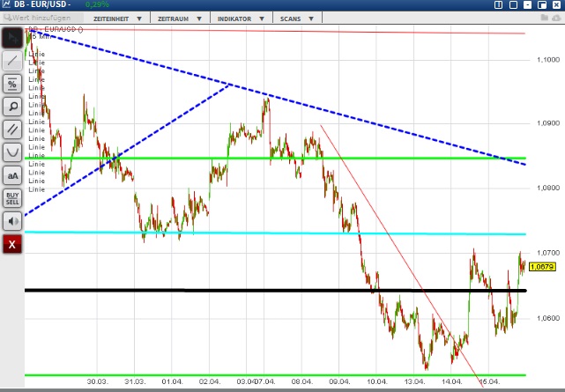Screen dimensions: 565x392
Task: Focus the 'Wert hinzufügen' search field
Action: [42, 18]
